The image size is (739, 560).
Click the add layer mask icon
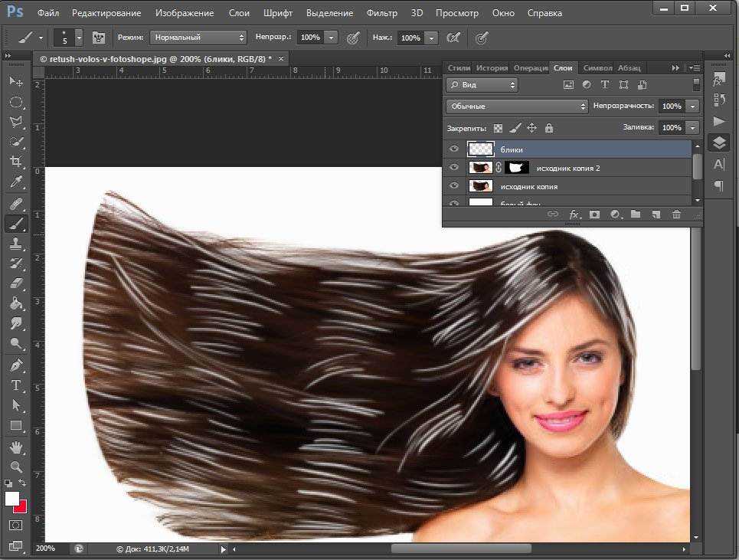click(x=594, y=215)
